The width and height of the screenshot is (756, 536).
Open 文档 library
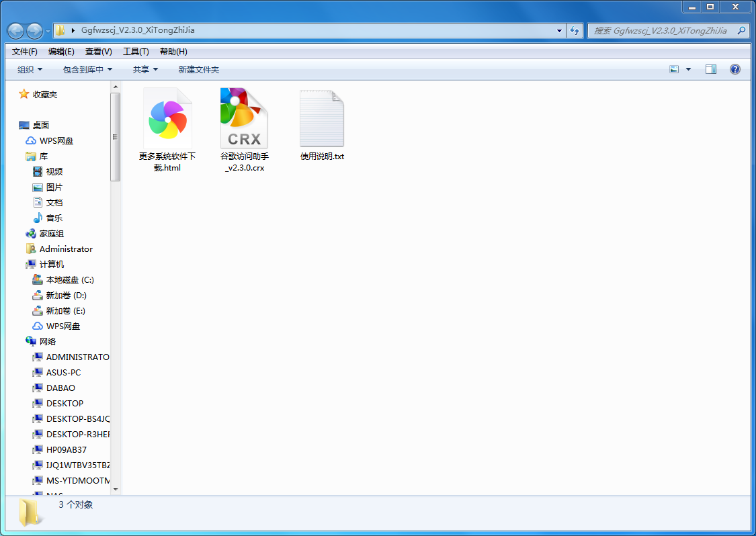(54, 202)
